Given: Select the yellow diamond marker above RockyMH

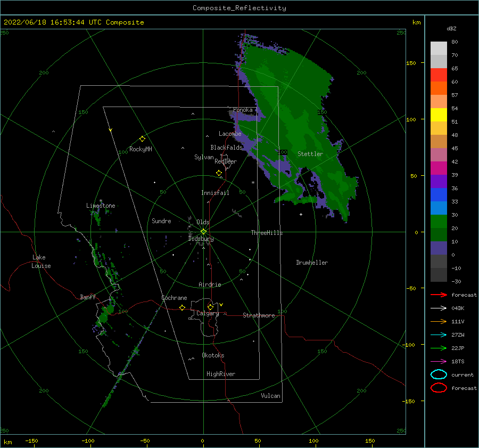Looking at the screenshot, I should point(142,139).
